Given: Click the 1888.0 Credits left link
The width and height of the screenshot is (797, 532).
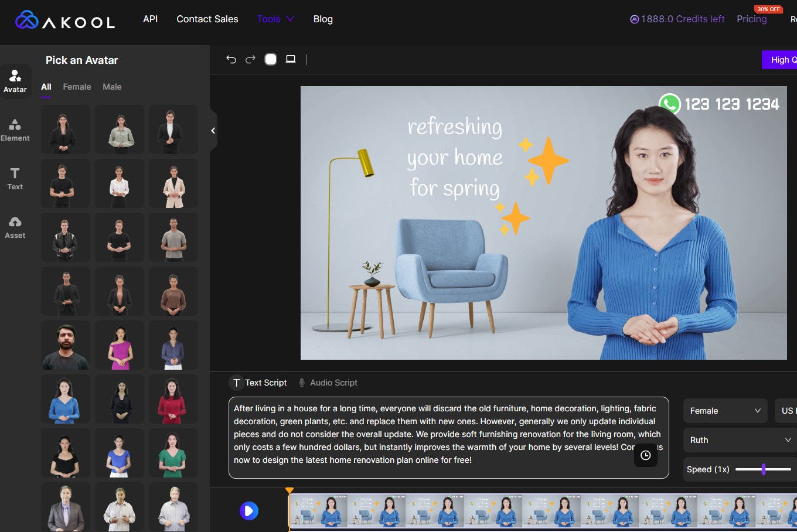Looking at the screenshot, I should tap(677, 19).
